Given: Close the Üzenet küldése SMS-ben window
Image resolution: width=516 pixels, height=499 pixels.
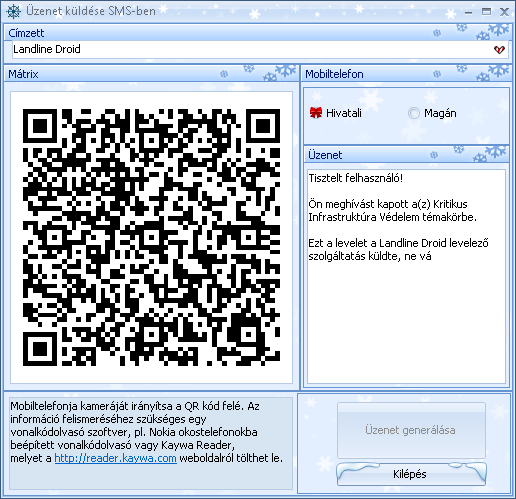Looking at the screenshot, I should (x=504, y=12).
